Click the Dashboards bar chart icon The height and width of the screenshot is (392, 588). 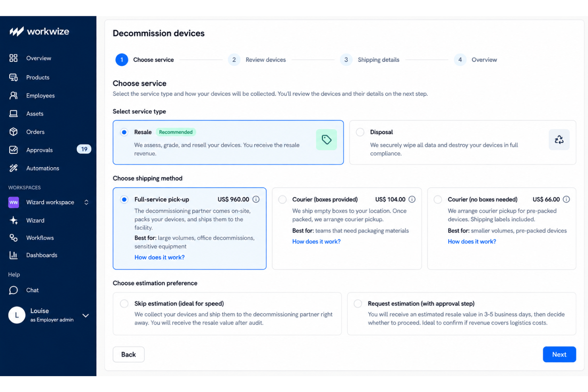pyautogui.click(x=14, y=255)
